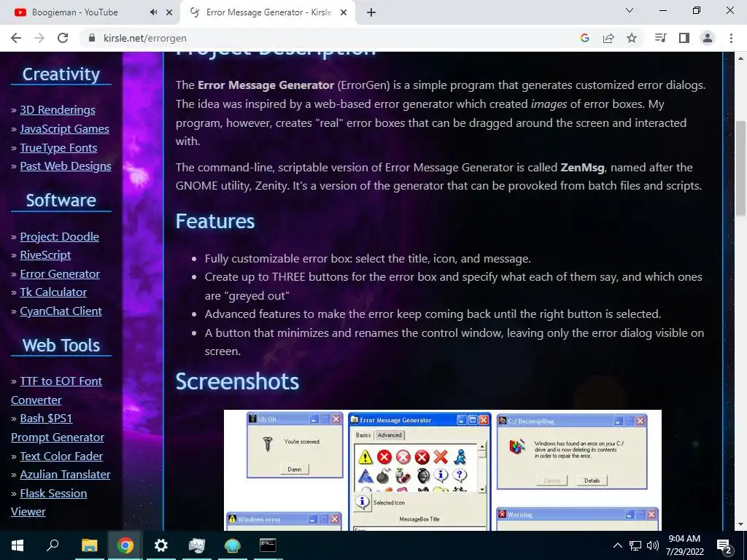The width and height of the screenshot is (747, 560).
Task: Click scrollbar down arrow
Action: point(741,524)
